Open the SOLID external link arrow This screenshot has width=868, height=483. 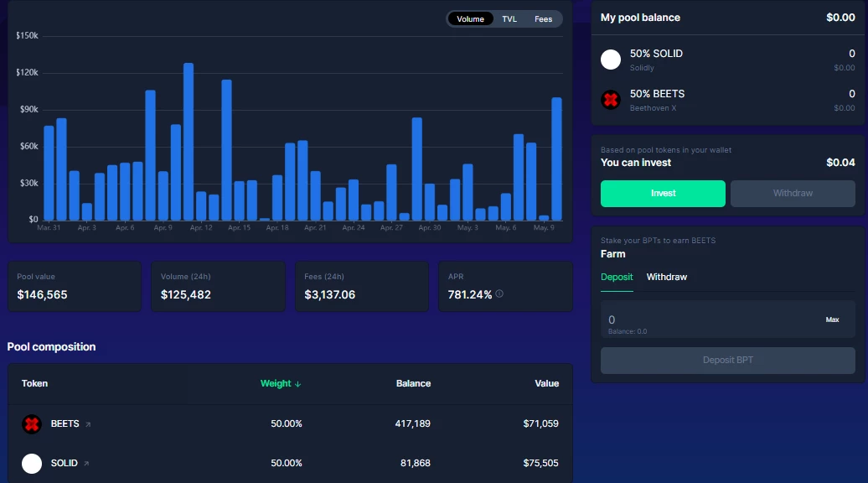coord(86,464)
